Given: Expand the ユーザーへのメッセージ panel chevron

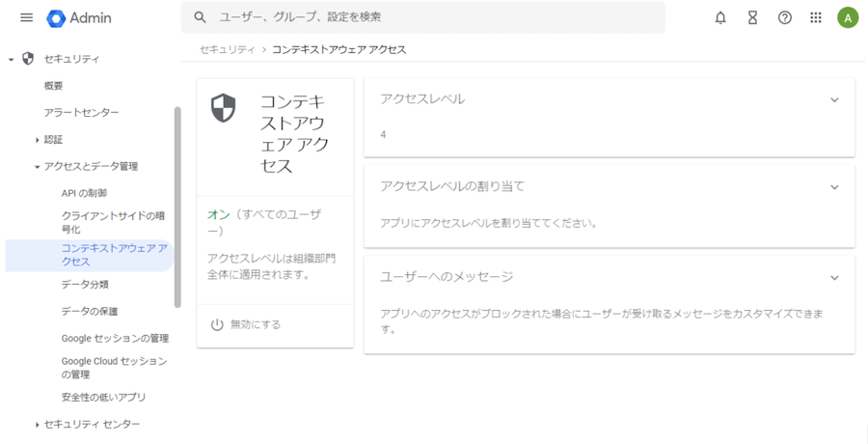Looking at the screenshot, I should [834, 278].
